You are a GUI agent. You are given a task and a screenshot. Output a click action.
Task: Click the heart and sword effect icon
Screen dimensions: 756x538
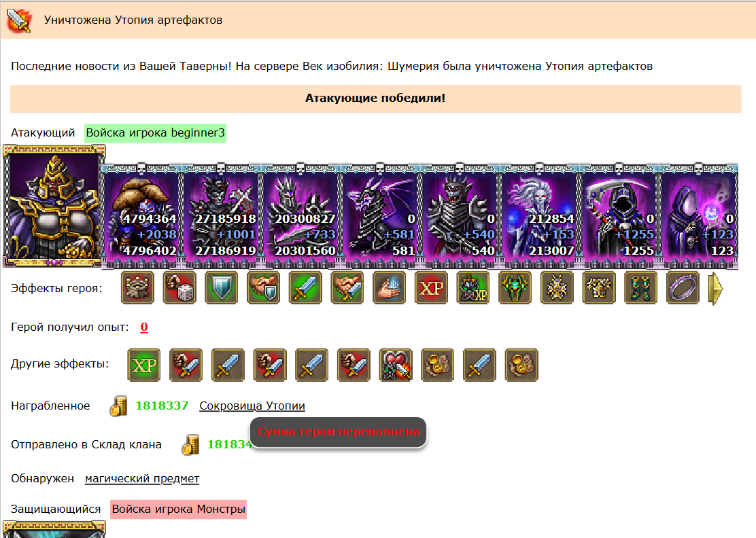pos(396,365)
